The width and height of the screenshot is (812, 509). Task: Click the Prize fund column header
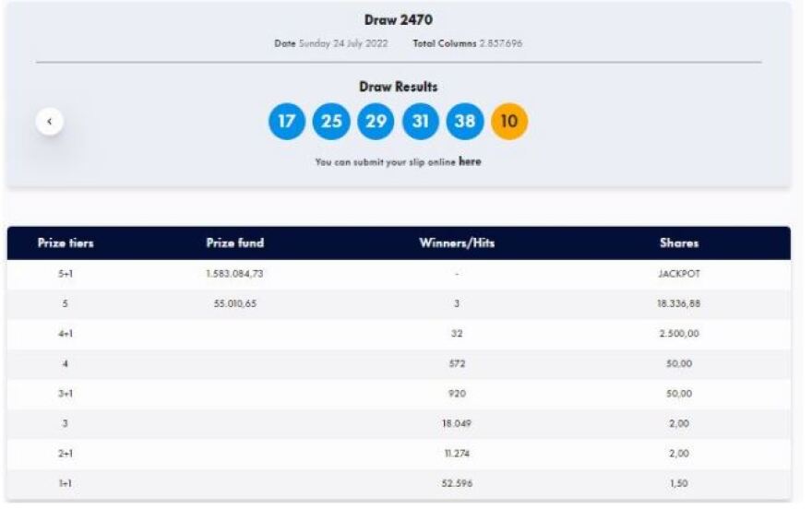pos(234,243)
